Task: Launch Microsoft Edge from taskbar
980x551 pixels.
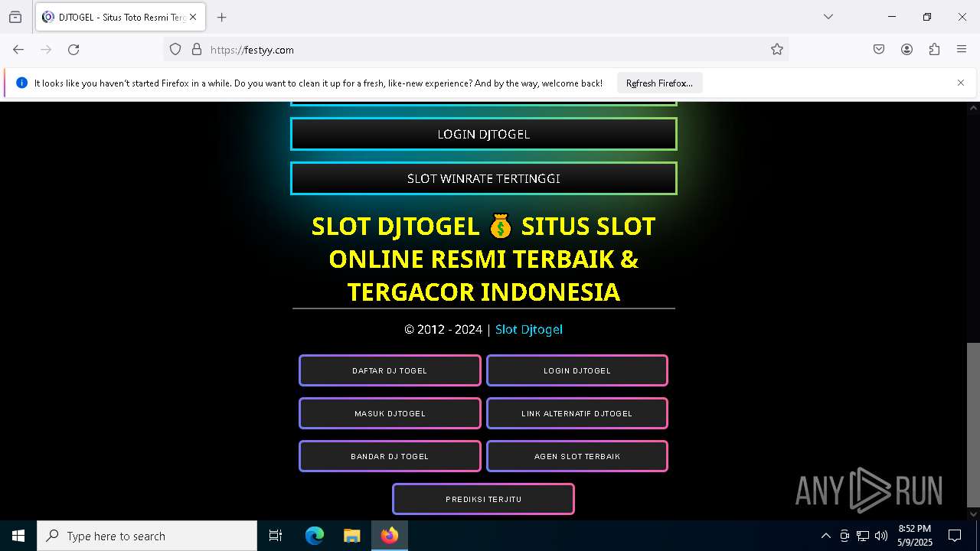Action: coord(315,536)
